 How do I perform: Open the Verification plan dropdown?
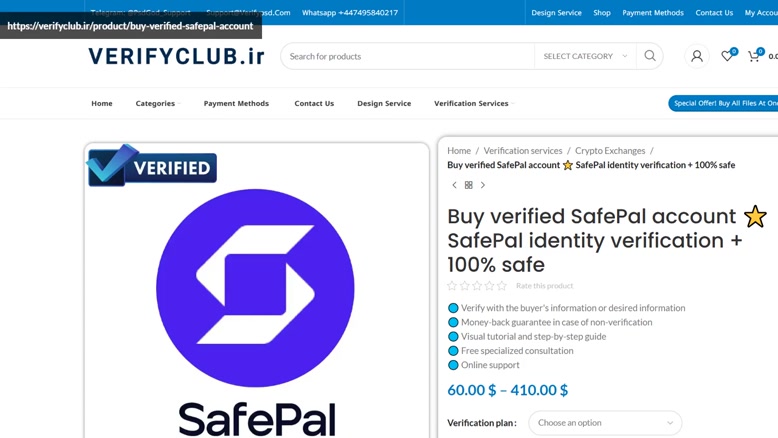click(x=605, y=423)
